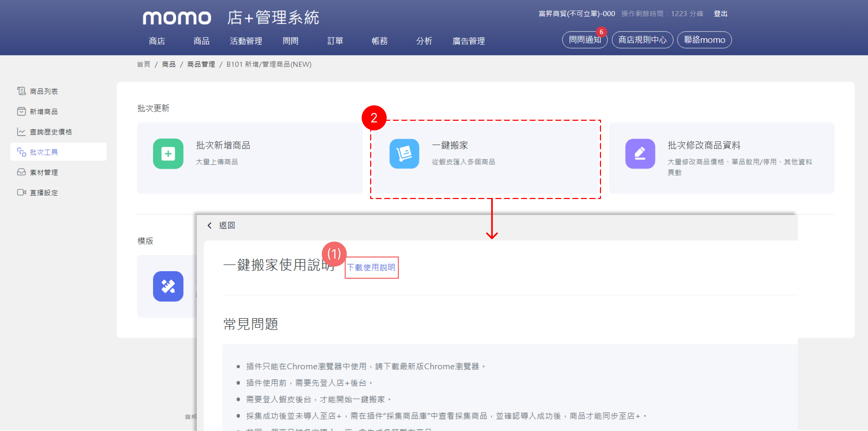Go to 首頁 in the breadcrumb
The image size is (868, 431).
(144, 64)
